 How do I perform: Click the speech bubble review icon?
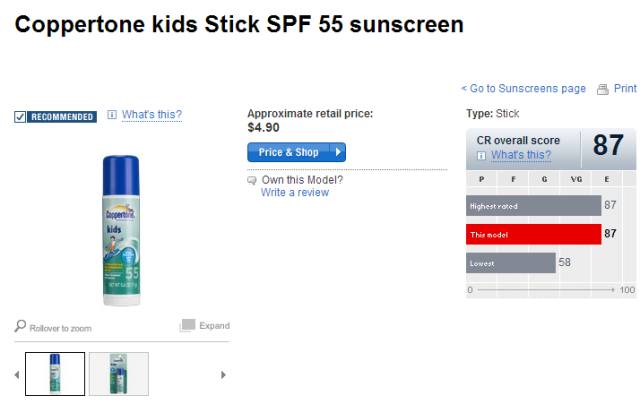pyautogui.click(x=252, y=180)
